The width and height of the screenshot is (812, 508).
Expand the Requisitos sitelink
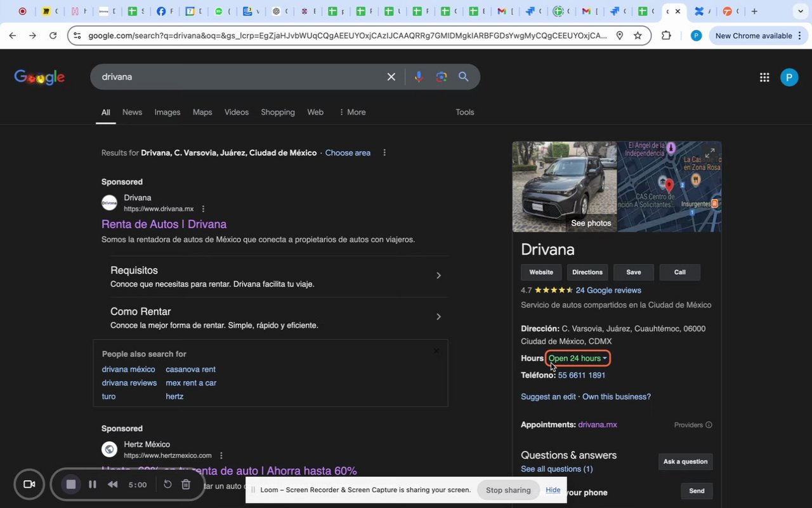tap(438, 276)
